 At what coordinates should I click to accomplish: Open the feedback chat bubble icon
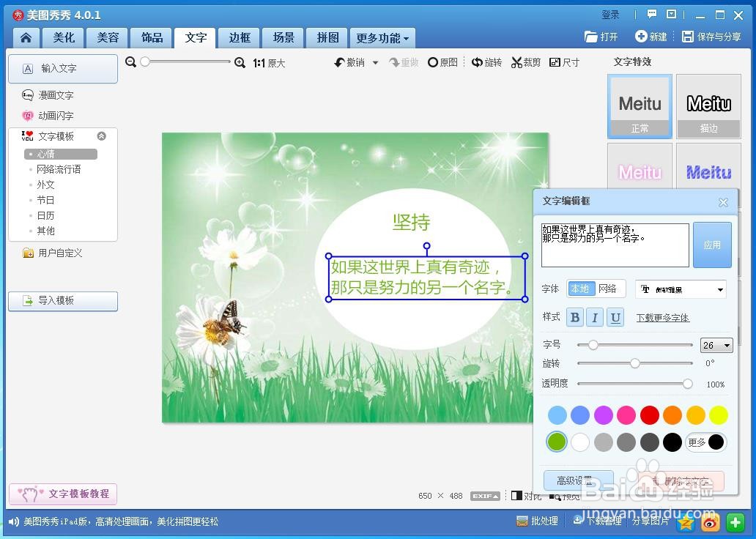point(652,15)
